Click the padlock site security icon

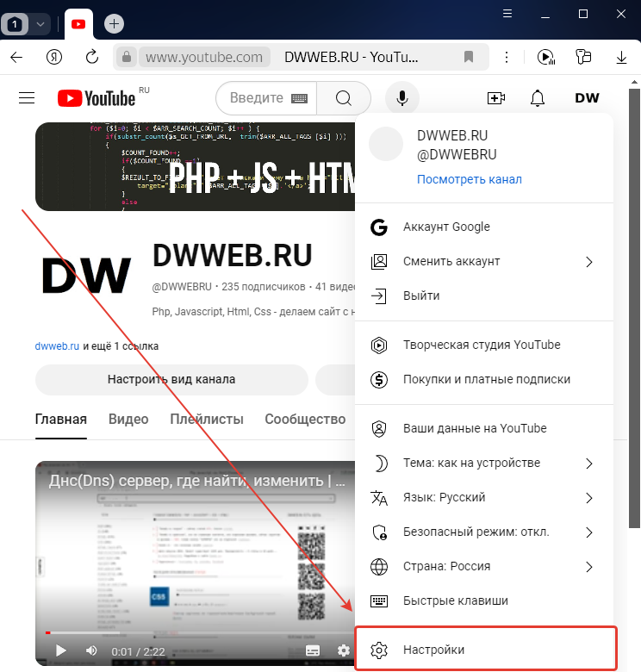click(x=127, y=57)
